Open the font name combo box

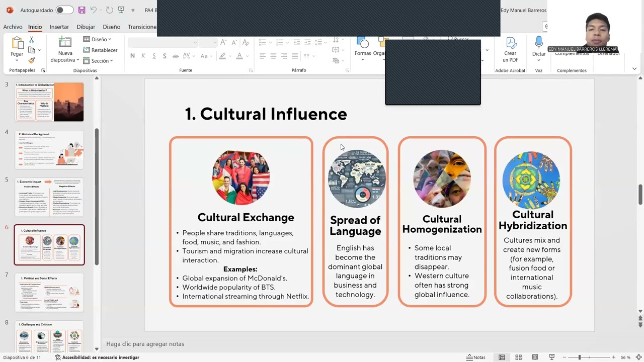pos(163,43)
